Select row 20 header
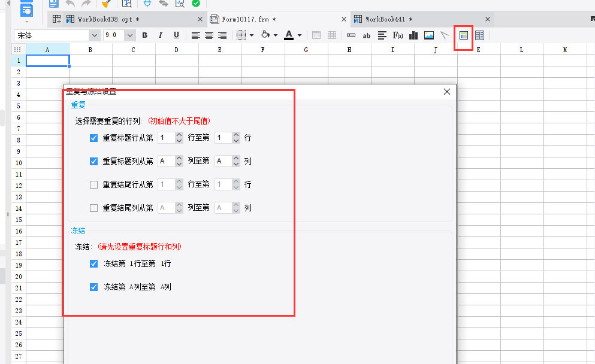The width and height of the screenshot is (595, 364). pos(19,277)
